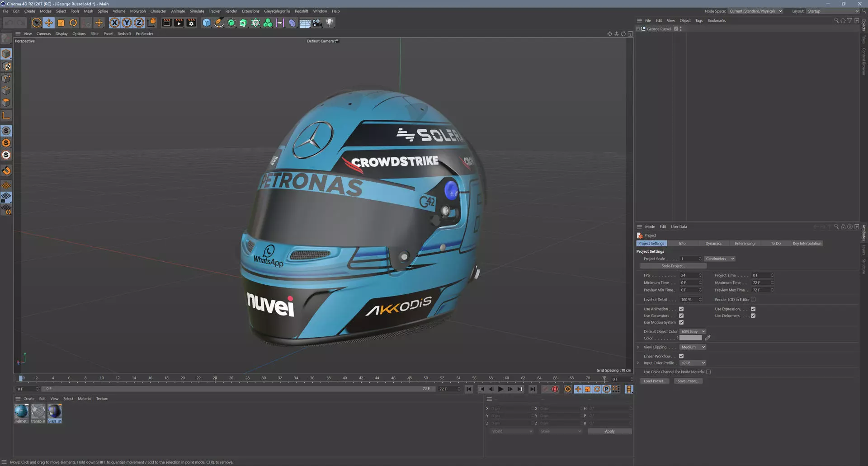The image size is (868, 466).
Task: Select the Live Selection arrow tool
Action: click(x=37, y=23)
